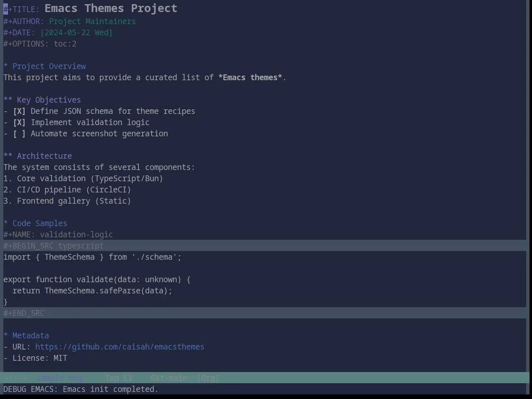This screenshot has width=532, height=399.
Task: Toggle the 'Implement validation logic' checkbox
Action: (19, 122)
